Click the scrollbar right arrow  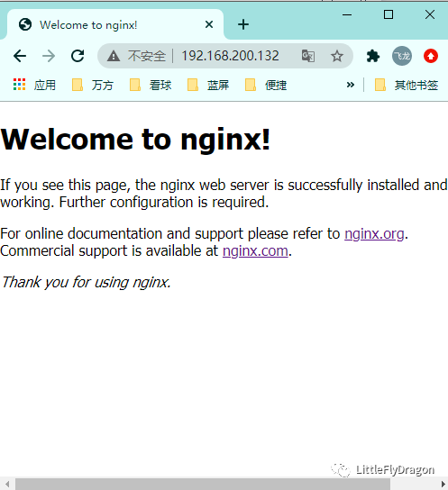[443, 484]
